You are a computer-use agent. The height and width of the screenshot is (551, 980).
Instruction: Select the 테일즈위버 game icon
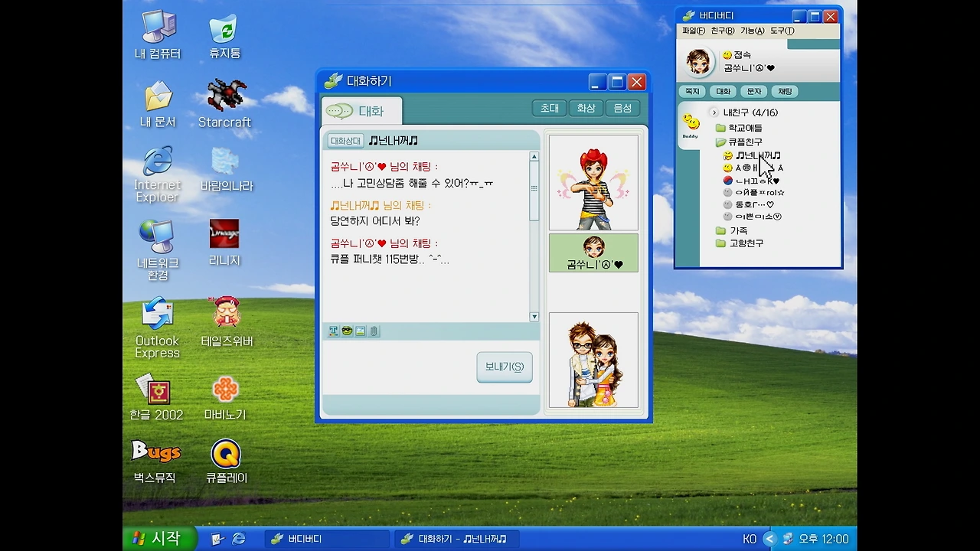coord(227,321)
